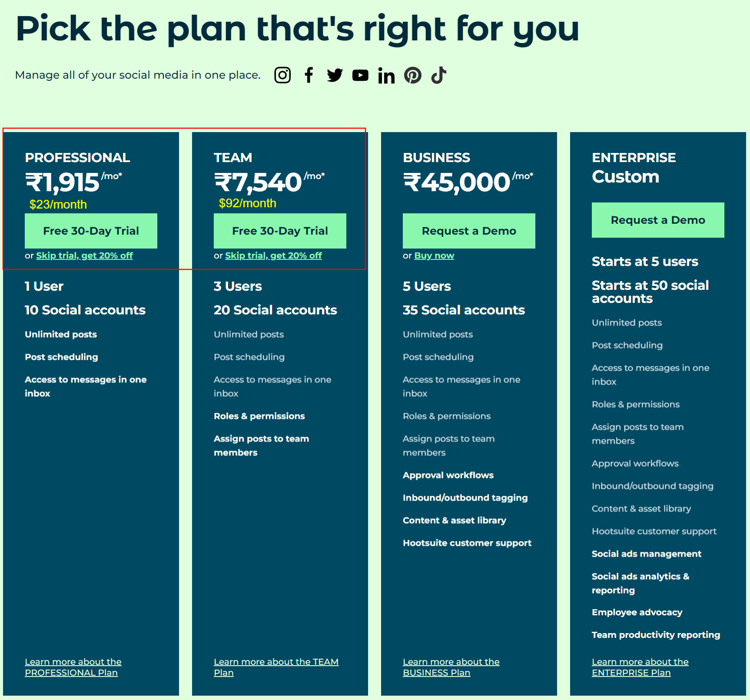Learn more about the BUSINESS Plan
This screenshot has height=700, width=750.
tap(451, 667)
